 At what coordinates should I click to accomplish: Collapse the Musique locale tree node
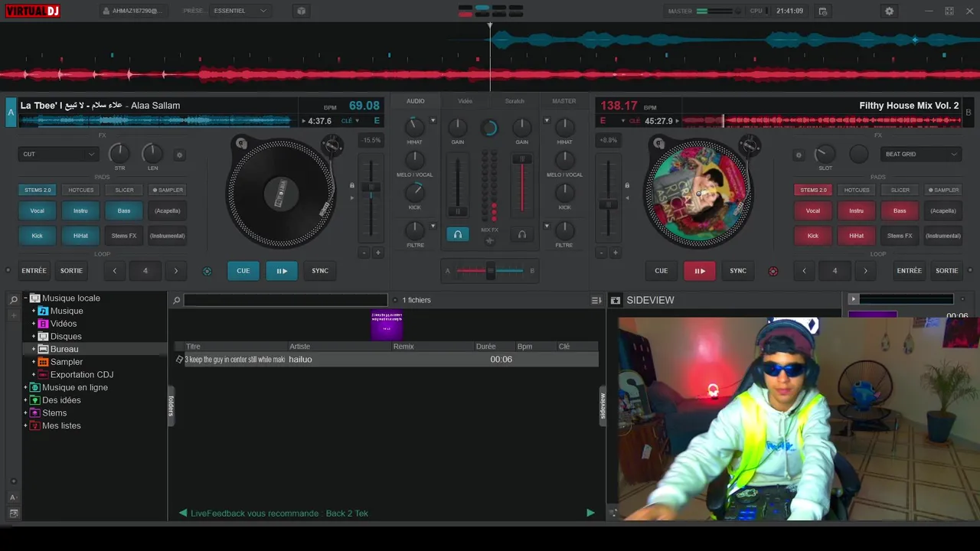coord(25,298)
